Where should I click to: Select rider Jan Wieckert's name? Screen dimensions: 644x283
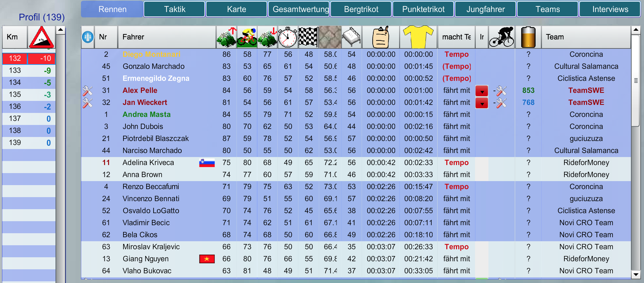[x=145, y=103]
